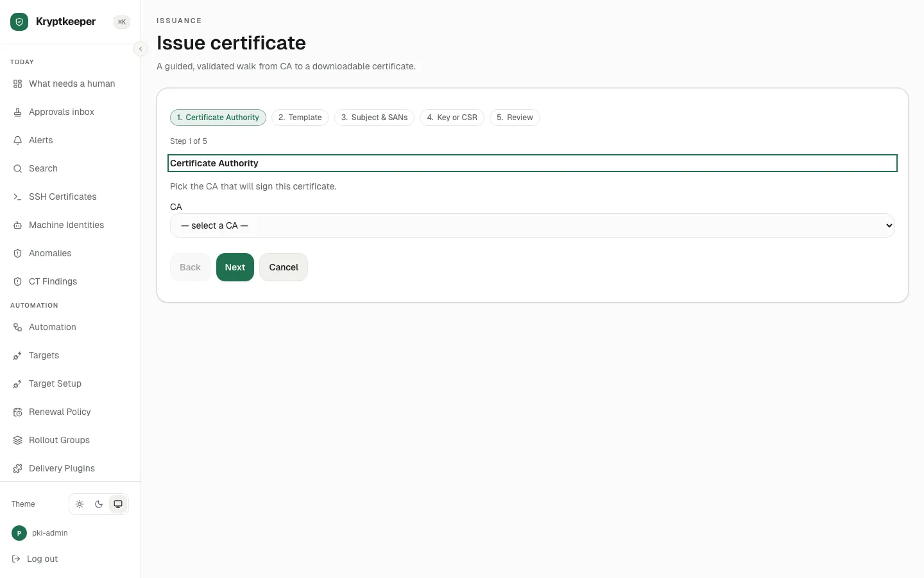
Task: Open the command palette shortcut badge
Action: 122,22
